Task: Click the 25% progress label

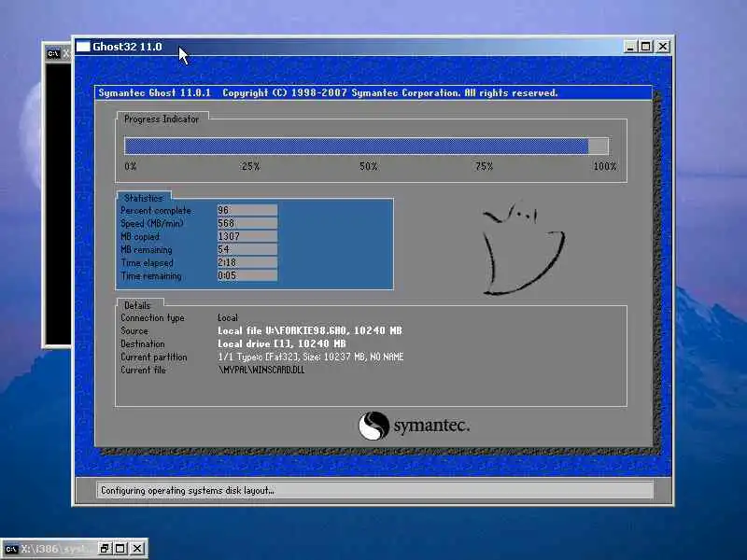Action: 250,166
